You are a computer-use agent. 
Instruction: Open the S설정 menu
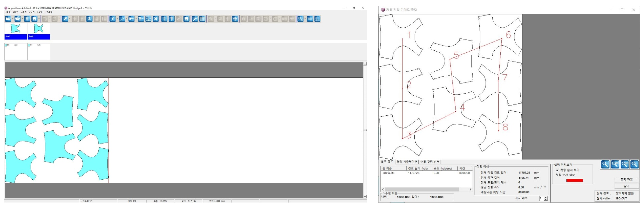coord(39,12)
